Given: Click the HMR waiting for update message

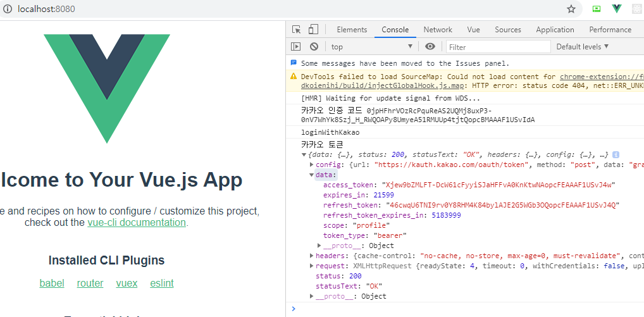Looking at the screenshot, I should coord(390,99).
